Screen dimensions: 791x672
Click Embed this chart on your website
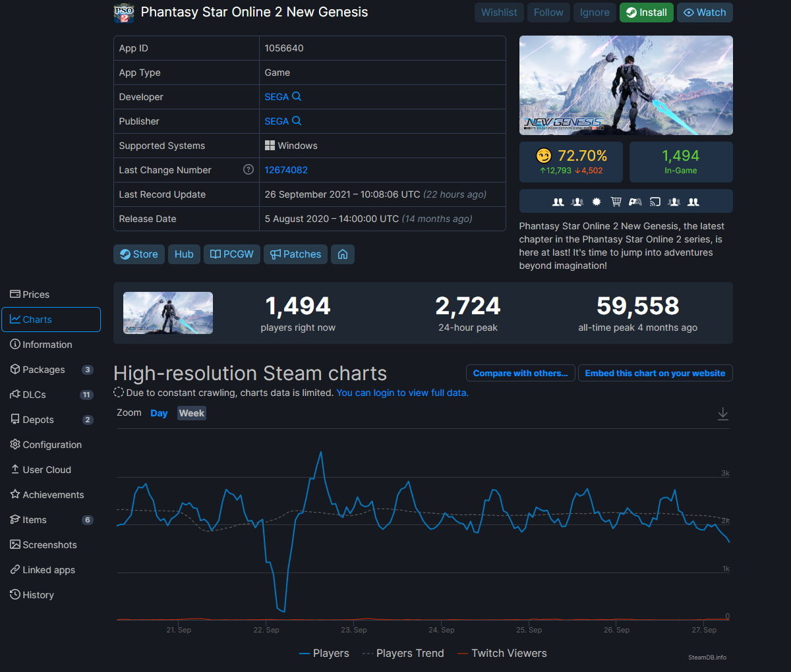655,373
